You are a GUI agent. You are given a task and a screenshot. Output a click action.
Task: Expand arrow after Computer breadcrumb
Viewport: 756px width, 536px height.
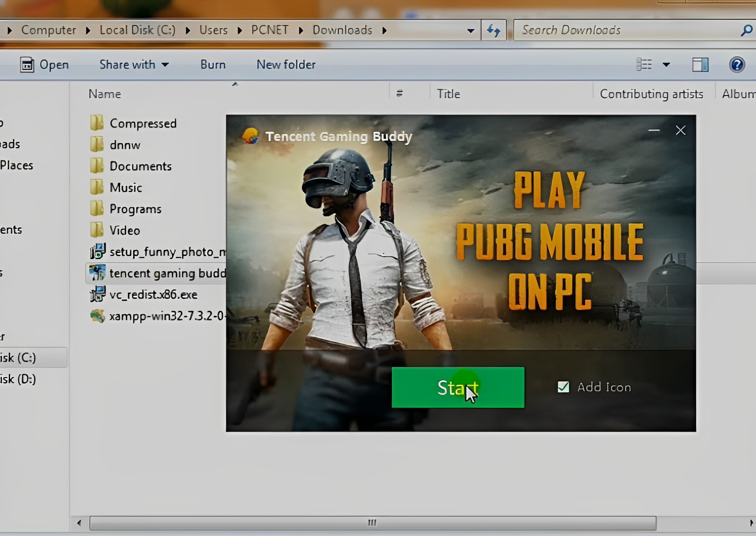(x=88, y=30)
